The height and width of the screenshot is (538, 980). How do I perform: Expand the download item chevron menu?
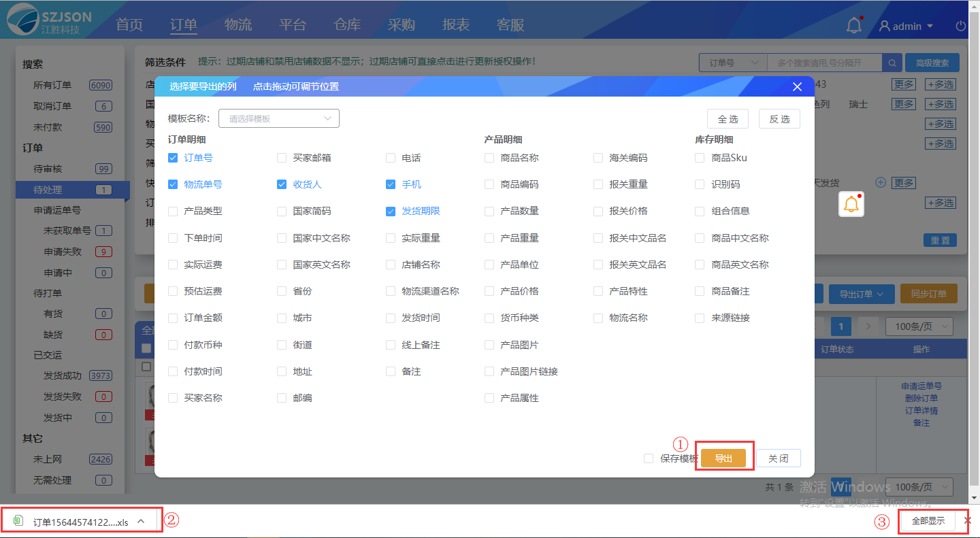coord(141,522)
